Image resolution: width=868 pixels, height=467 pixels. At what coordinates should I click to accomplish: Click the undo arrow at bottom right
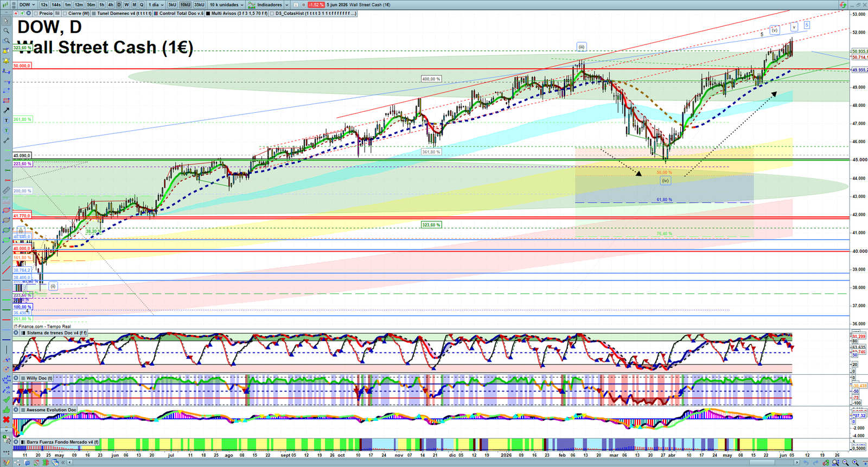click(806, 463)
